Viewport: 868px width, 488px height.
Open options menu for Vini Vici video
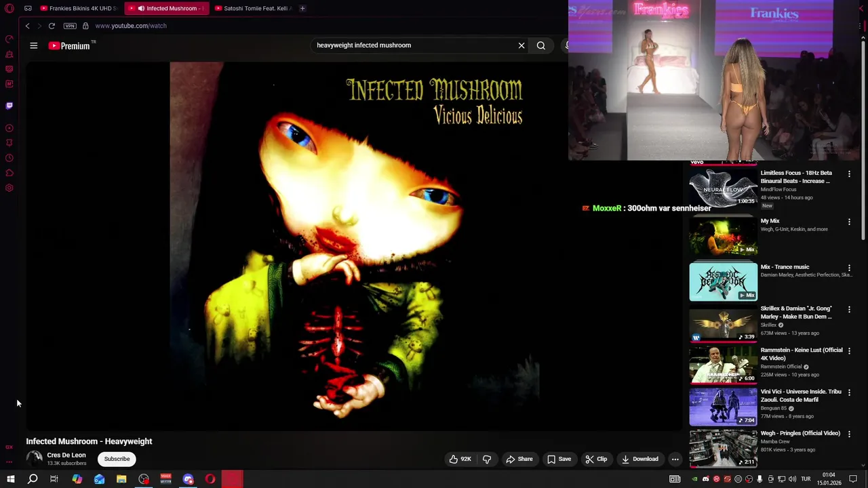849,392
